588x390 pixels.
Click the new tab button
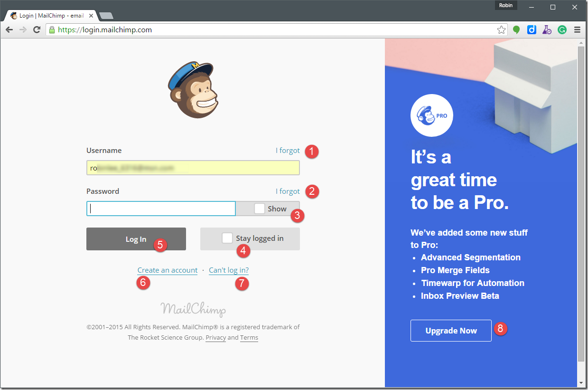pyautogui.click(x=106, y=16)
